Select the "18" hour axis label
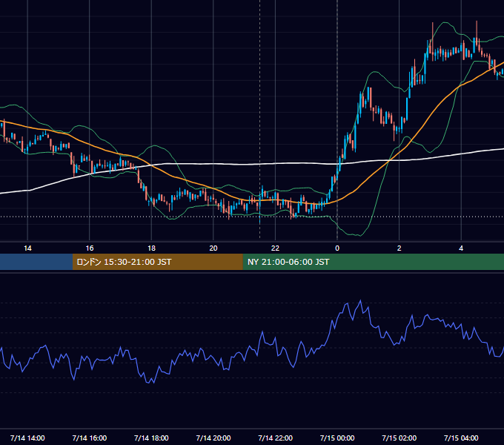 [151, 248]
